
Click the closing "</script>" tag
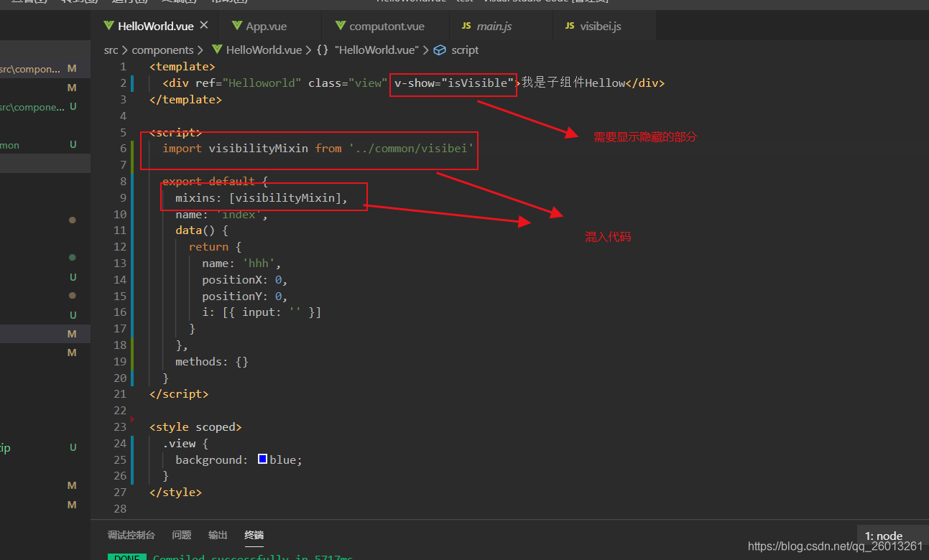[179, 394]
